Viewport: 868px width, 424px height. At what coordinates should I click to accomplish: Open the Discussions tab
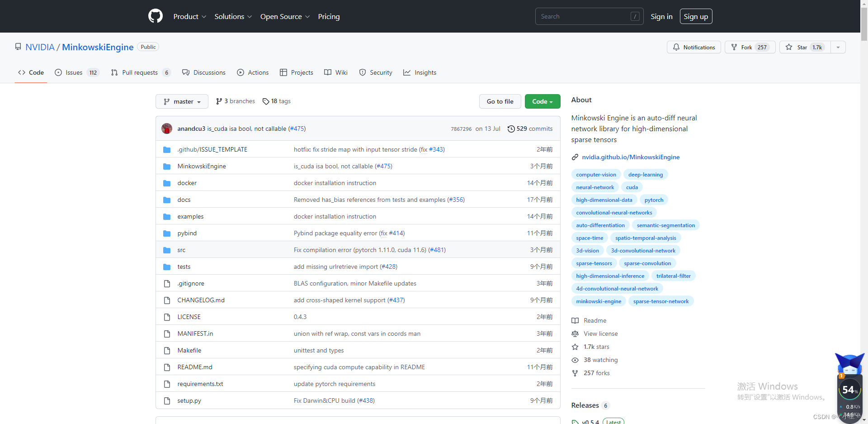pos(203,72)
